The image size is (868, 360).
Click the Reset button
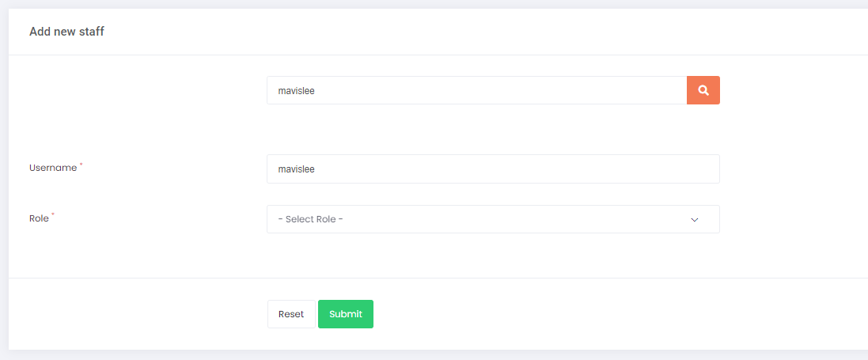coord(290,314)
